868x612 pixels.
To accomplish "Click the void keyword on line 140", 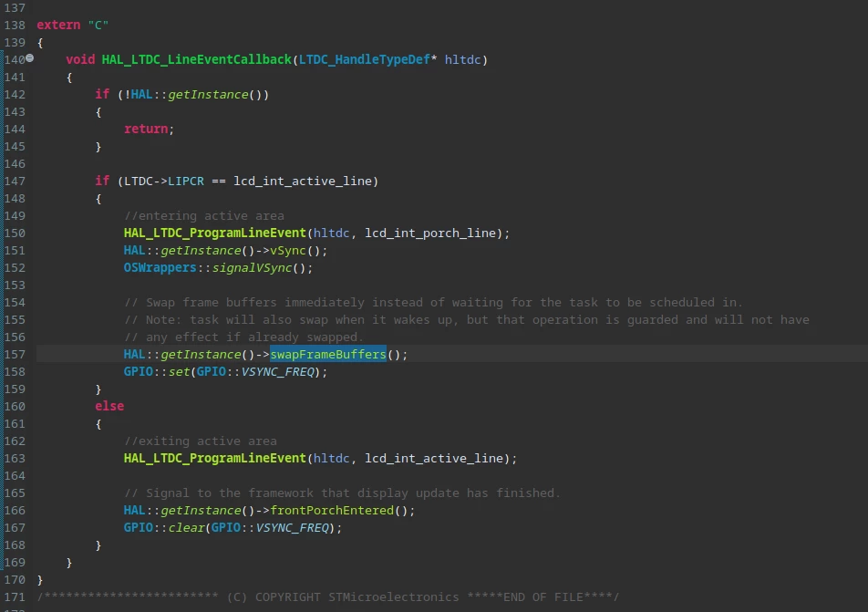I will point(80,60).
